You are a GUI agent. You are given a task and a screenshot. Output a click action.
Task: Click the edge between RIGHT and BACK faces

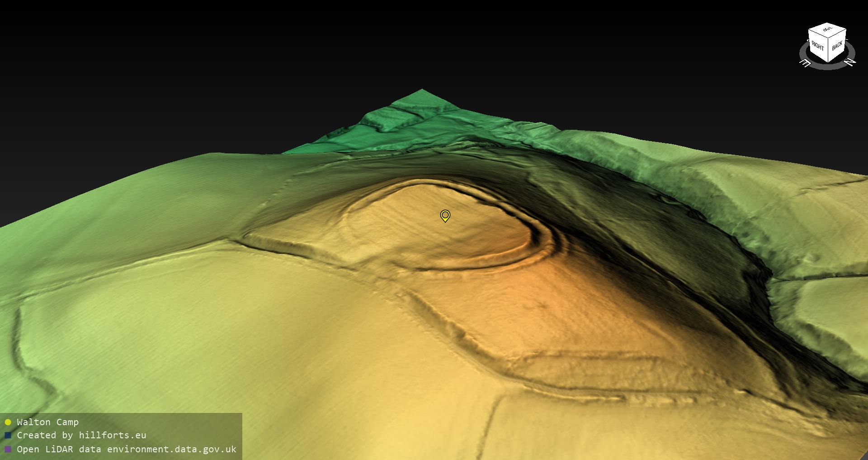[828, 49]
